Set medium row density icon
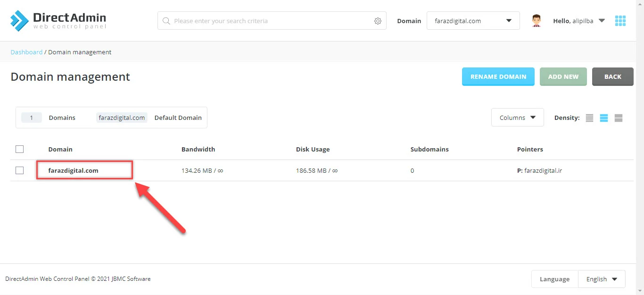The image size is (644, 295). pos(604,118)
